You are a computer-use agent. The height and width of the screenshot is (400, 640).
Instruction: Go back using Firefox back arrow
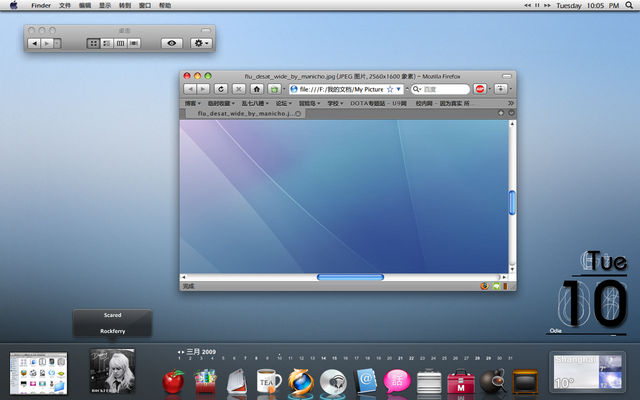(191, 89)
